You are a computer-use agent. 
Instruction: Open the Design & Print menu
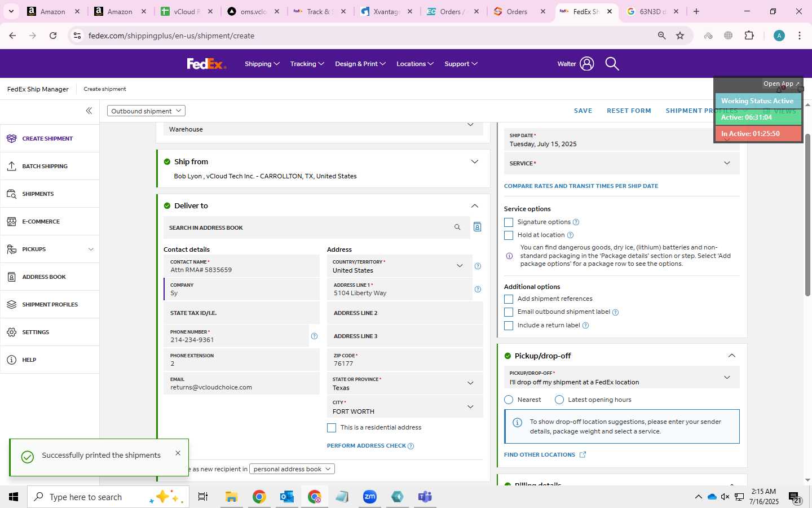tap(360, 64)
